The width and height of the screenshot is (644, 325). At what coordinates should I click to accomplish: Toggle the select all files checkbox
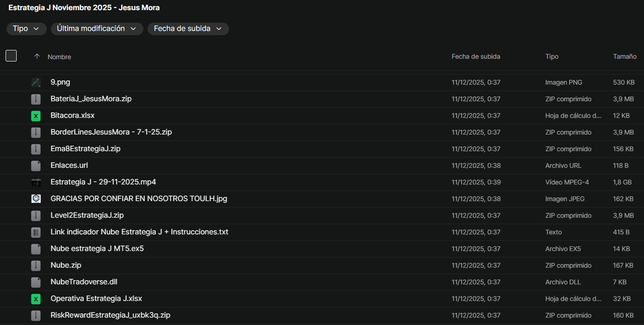coord(11,56)
